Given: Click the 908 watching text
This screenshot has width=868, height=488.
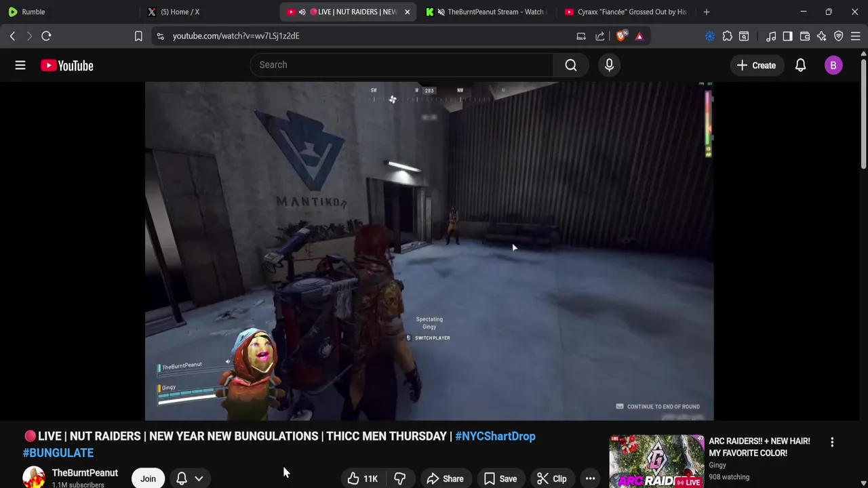Looking at the screenshot, I should 729,477.
